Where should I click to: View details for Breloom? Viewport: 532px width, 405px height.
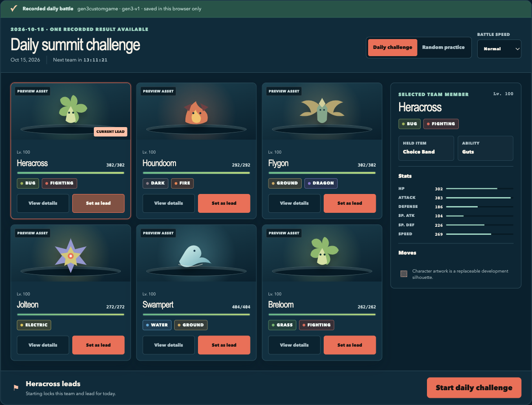click(294, 345)
